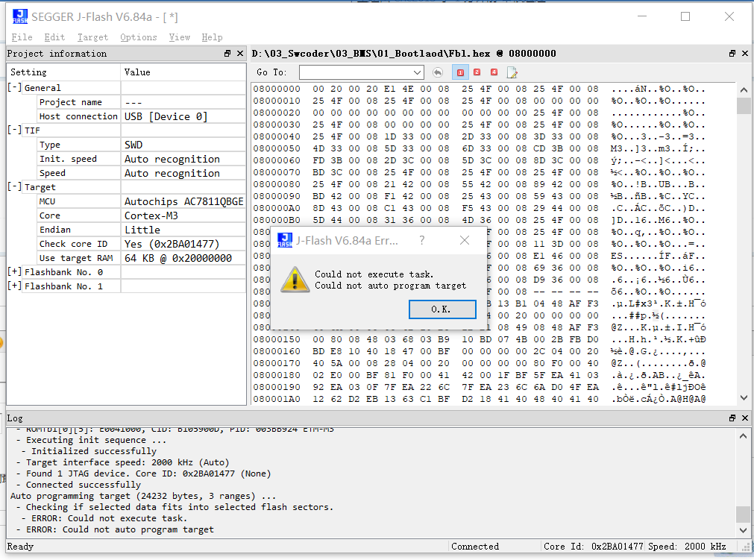
Task: Select the 'Little' endian value
Action: (x=142, y=230)
